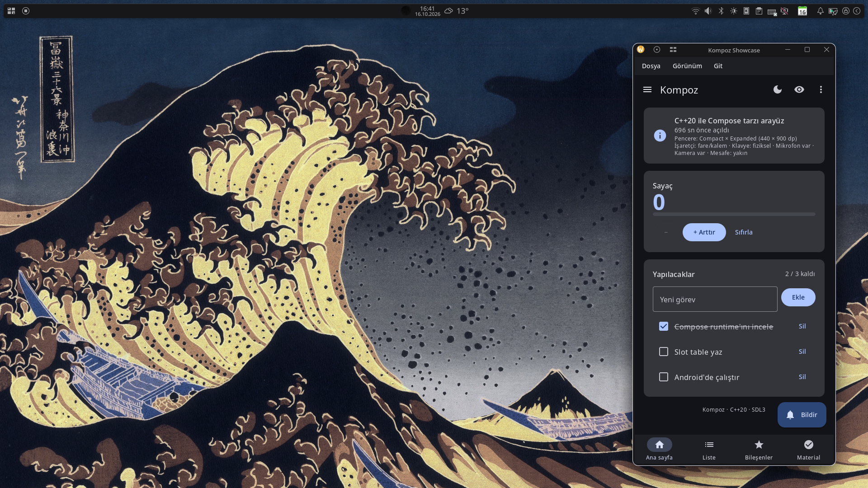Switch to the Ana sayfa tab
Image resolution: width=868 pixels, height=488 pixels.
(660, 450)
